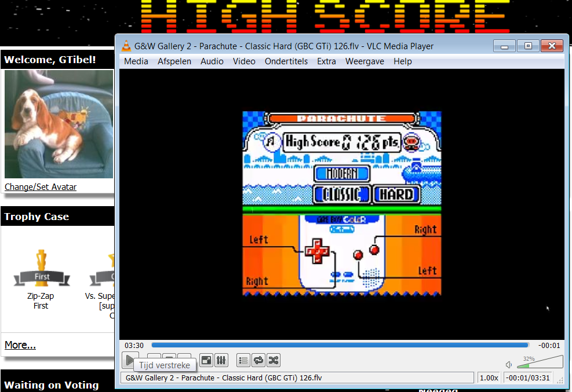Viewport: 572px width, 392px height.
Task: Open the Media menu
Action: [136, 61]
